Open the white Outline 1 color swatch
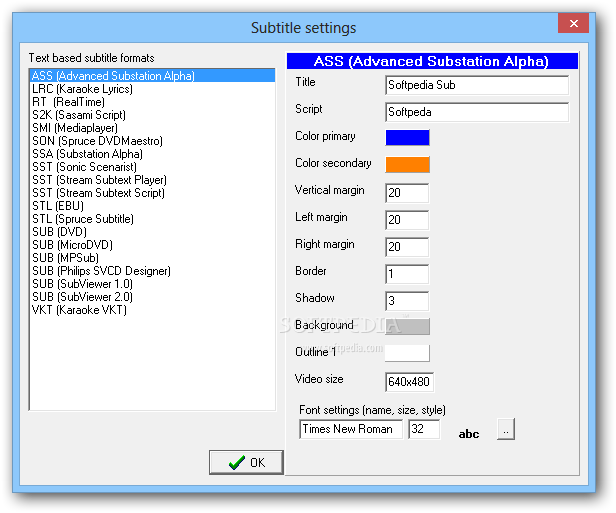 (x=407, y=353)
